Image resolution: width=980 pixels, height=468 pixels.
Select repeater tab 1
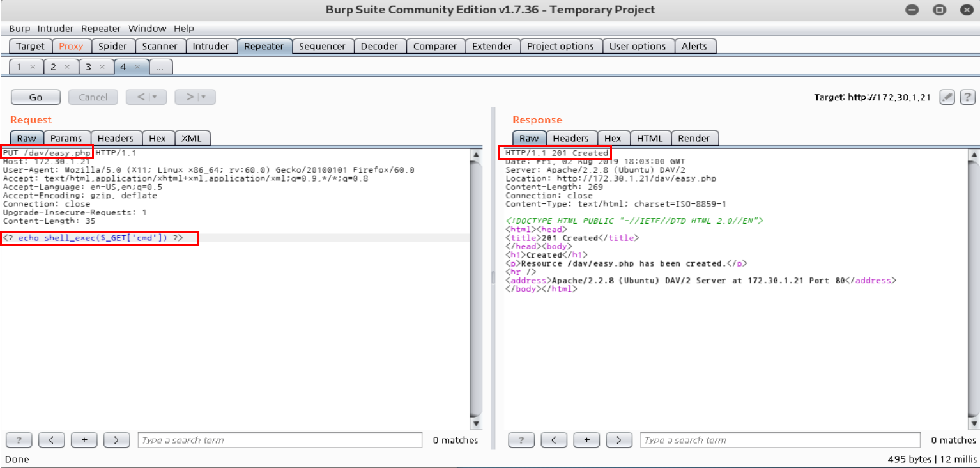pos(19,66)
